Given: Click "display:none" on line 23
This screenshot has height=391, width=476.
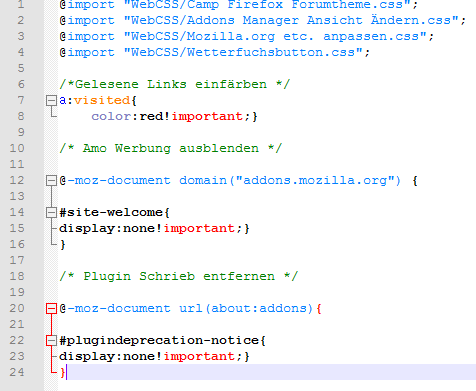Looking at the screenshot, I should click(x=107, y=356).
